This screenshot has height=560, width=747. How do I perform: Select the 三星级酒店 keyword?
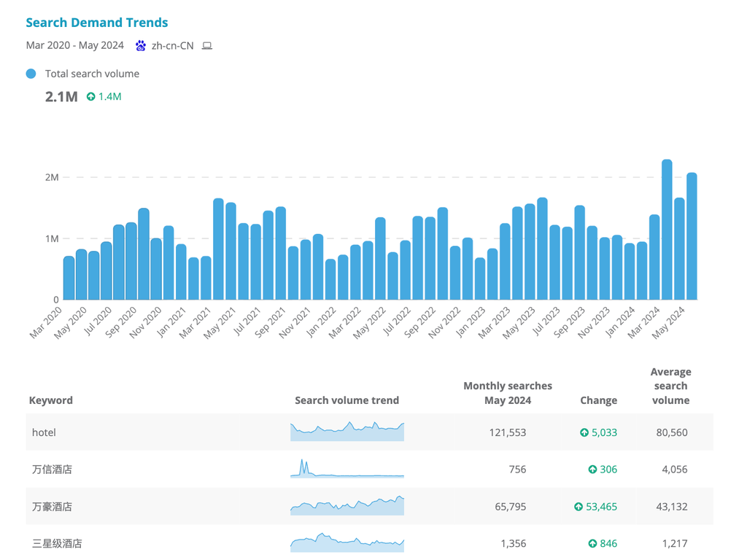coord(57,543)
